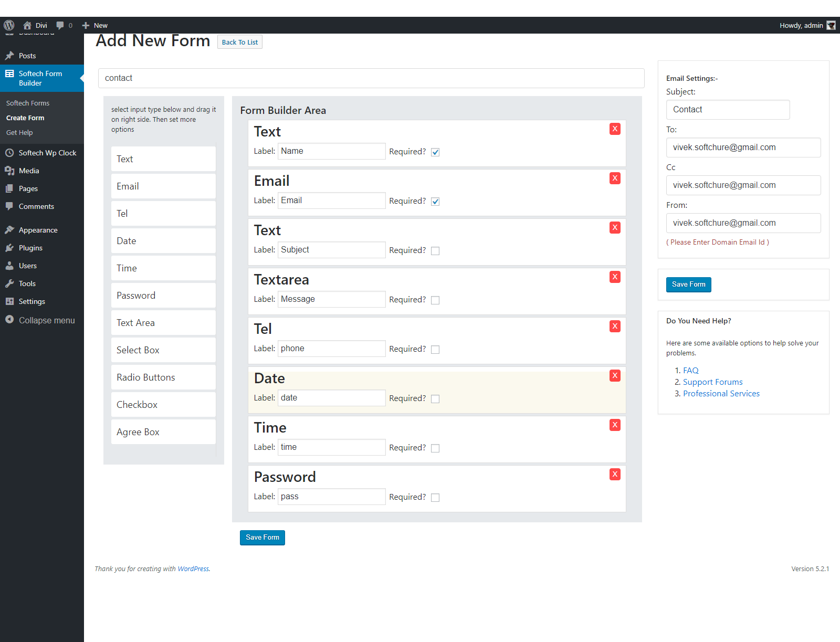Check Required for pass field

click(435, 498)
